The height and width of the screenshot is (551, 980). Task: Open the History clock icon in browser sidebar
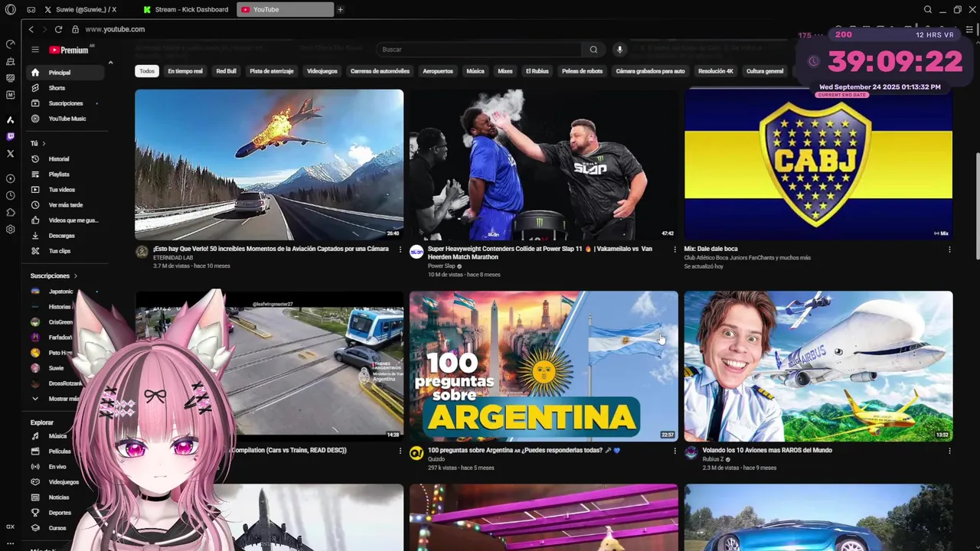tap(10, 195)
